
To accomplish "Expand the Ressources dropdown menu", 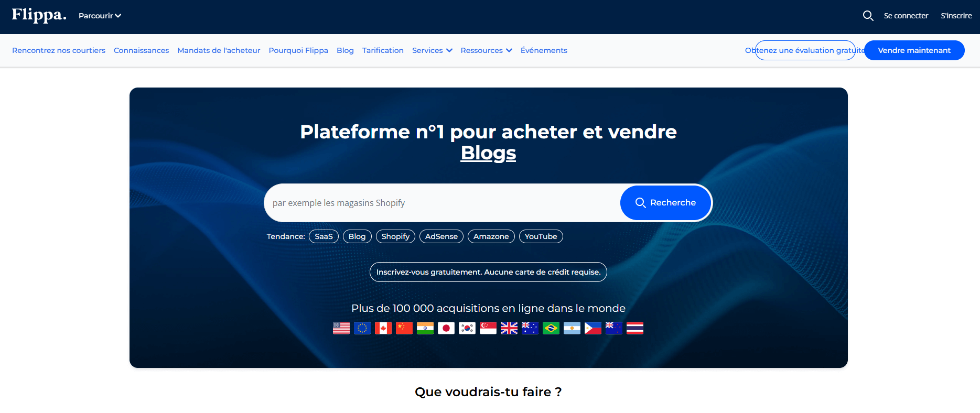I will coord(486,50).
